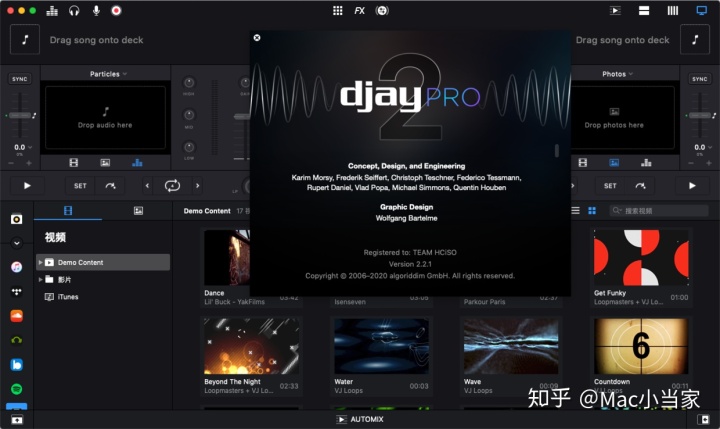Open right deck tempo 0.0 dropdown
Image resolution: width=720 pixels, height=429 pixels.
703,147
